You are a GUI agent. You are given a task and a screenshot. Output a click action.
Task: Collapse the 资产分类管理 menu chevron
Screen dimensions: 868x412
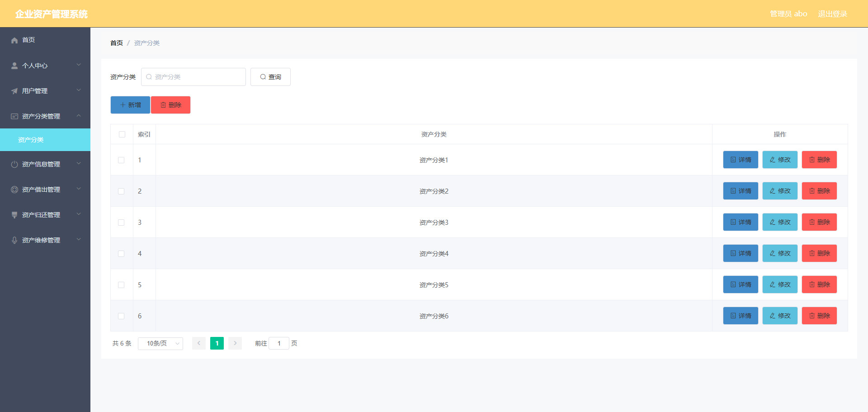[x=79, y=116]
